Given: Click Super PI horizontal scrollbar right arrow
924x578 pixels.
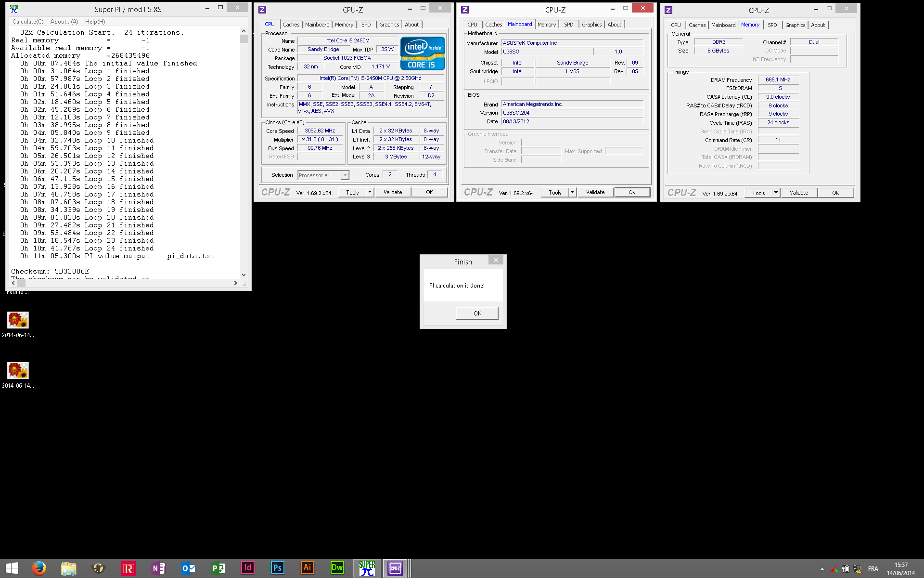Looking at the screenshot, I should [235, 283].
